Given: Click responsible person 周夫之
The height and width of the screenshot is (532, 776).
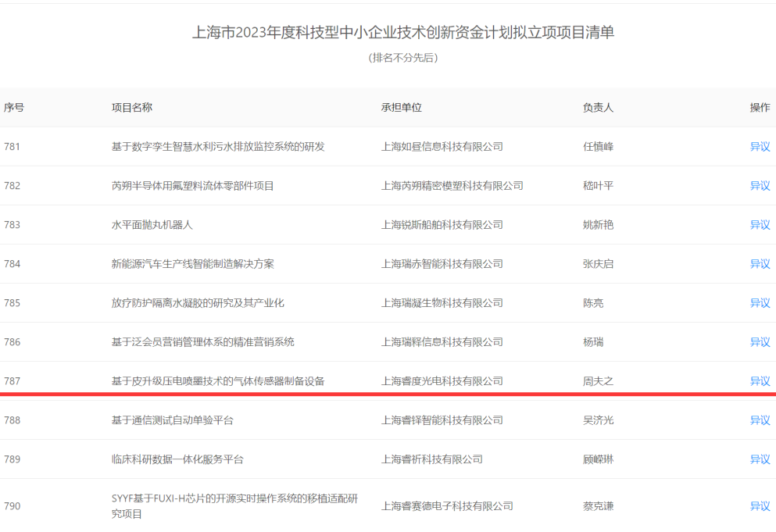Looking at the screenshot, I should [x=598, y=381].
